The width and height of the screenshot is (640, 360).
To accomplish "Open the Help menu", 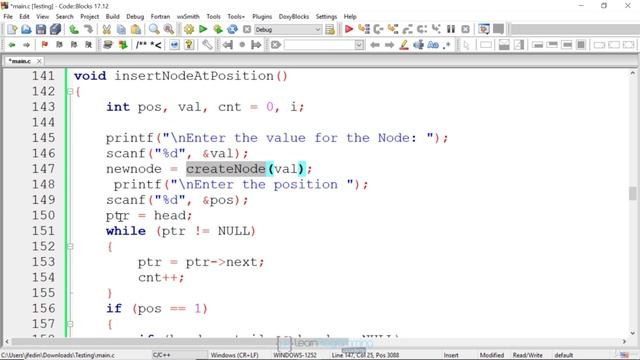I will click(x=350, y=17).
